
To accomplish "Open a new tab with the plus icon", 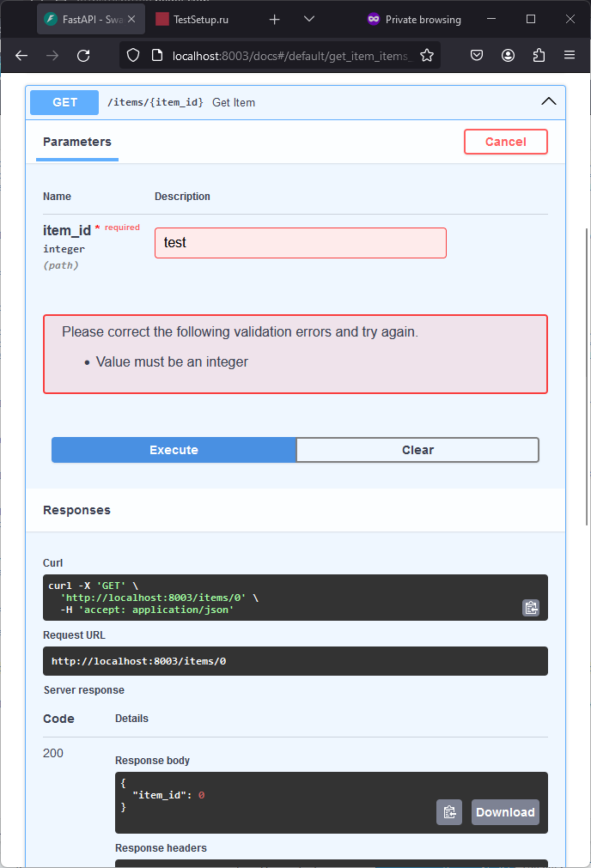I will (x=274, y=20).
